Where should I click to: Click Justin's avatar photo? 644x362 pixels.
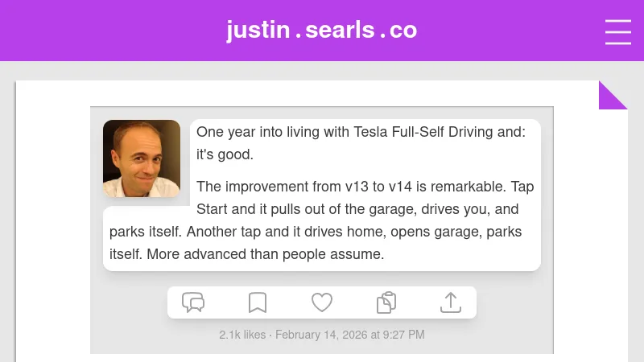point(142,158)
